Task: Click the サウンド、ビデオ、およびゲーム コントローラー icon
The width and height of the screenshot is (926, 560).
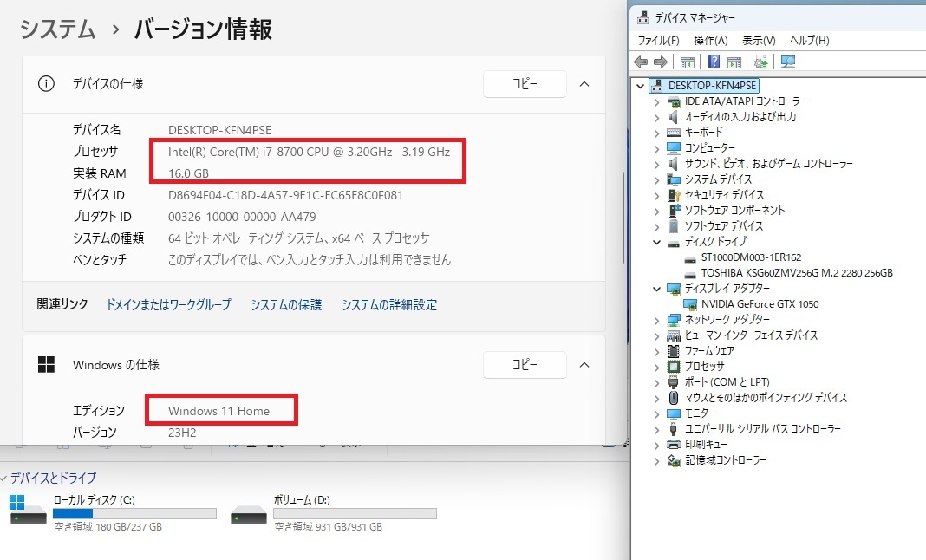Action: pos(673,164)
